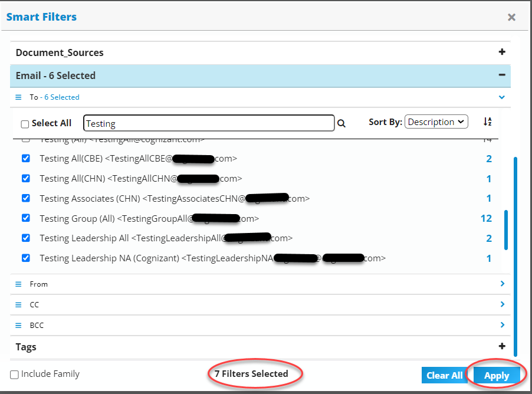Click the Apply button
Screen dimensions: 532x394
(497, 375)
